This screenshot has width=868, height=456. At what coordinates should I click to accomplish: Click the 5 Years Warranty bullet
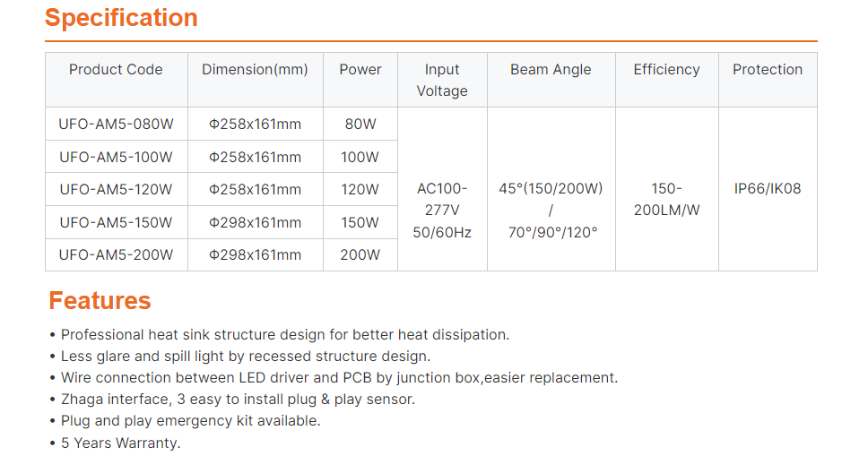(120, 443)
